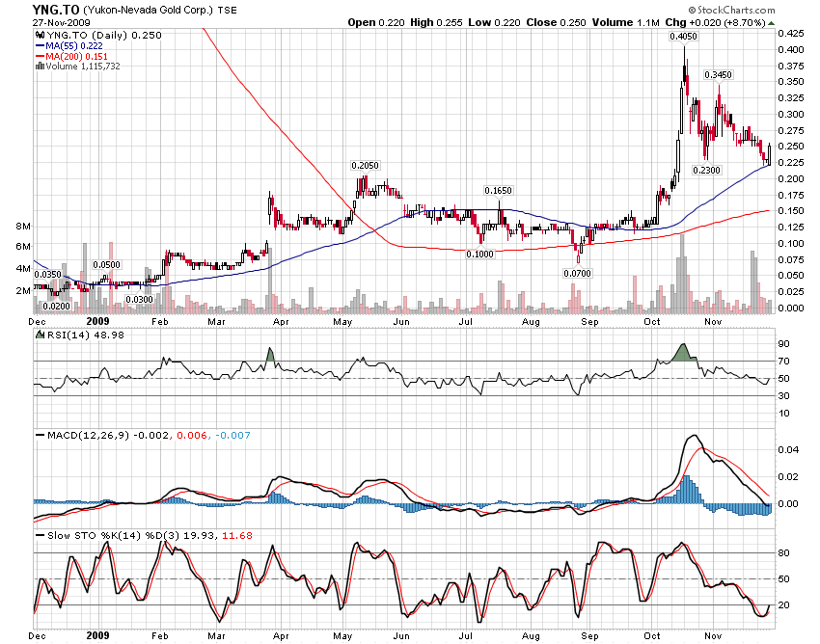This screenshot has width=820, height=644.
Task: Click the TSE exchange label
Action: (227, 10)
